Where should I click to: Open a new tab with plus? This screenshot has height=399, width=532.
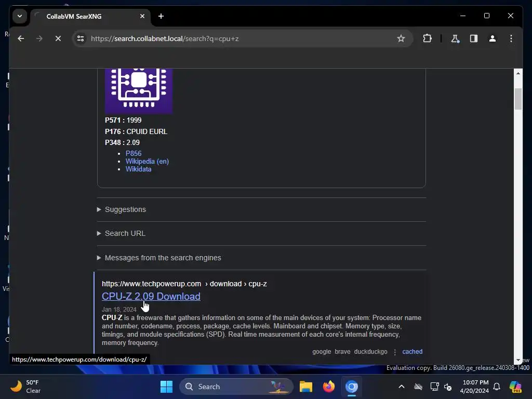point(161,16)
